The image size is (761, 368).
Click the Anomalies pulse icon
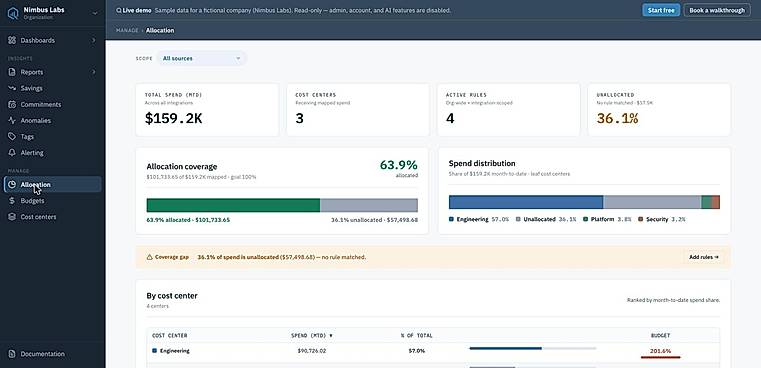coord(12,120)
